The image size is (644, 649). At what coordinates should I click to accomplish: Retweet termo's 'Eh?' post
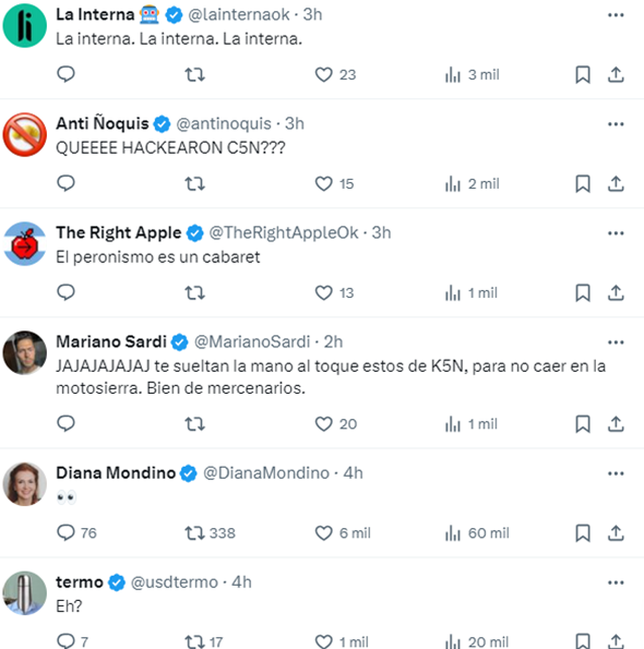tap(195, 641)
